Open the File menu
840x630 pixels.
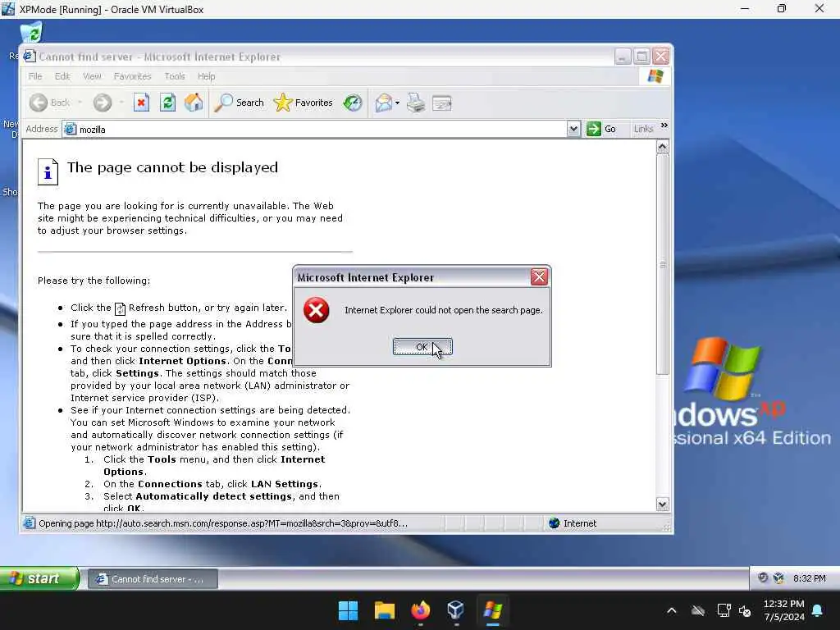point(35,76)
